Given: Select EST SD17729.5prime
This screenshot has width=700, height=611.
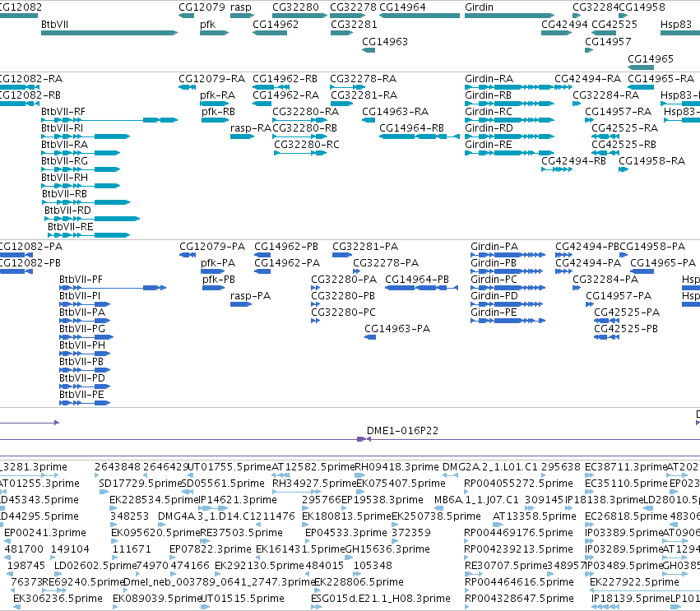Looking at the screenshot, I should click(x=141, y=484).
